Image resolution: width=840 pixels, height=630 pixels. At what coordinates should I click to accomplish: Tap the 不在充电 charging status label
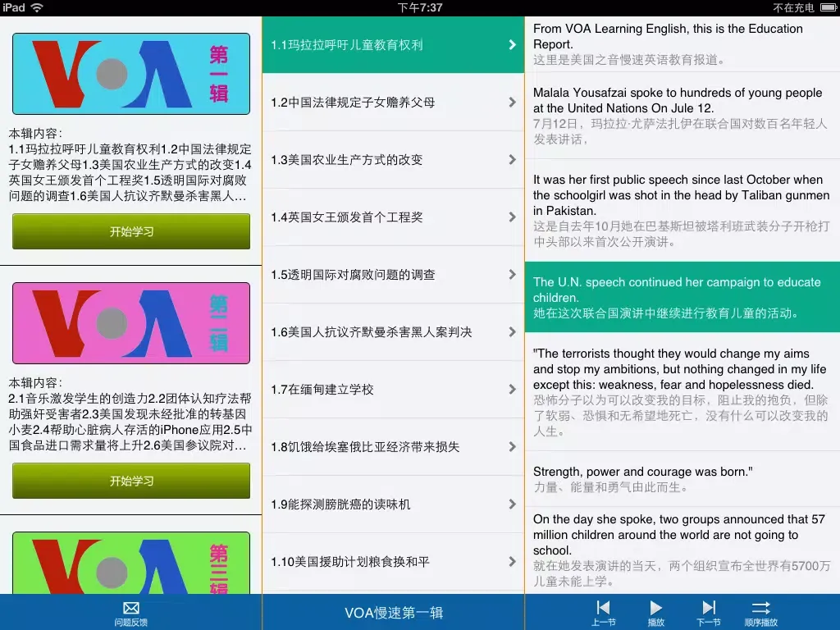coord(793,7)
